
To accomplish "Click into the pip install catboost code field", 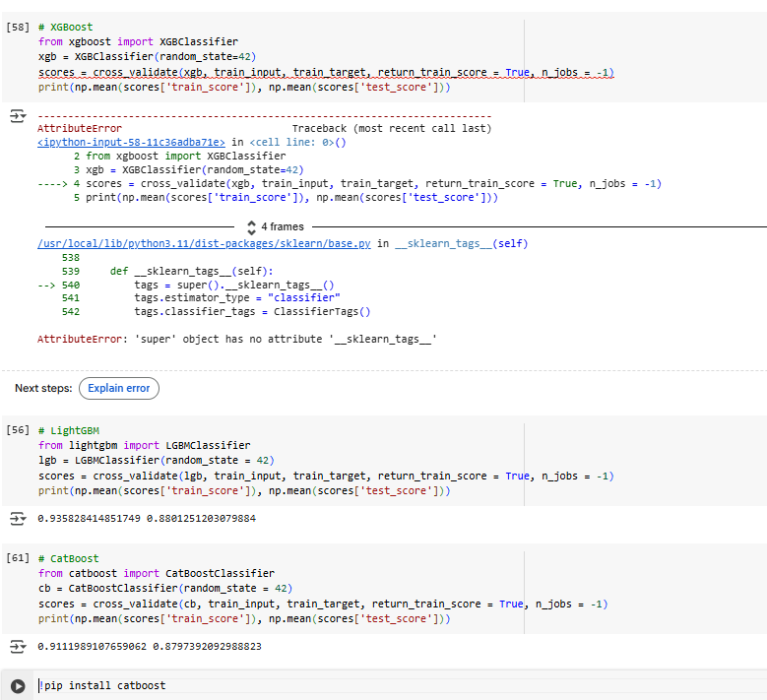I will 401,685.
